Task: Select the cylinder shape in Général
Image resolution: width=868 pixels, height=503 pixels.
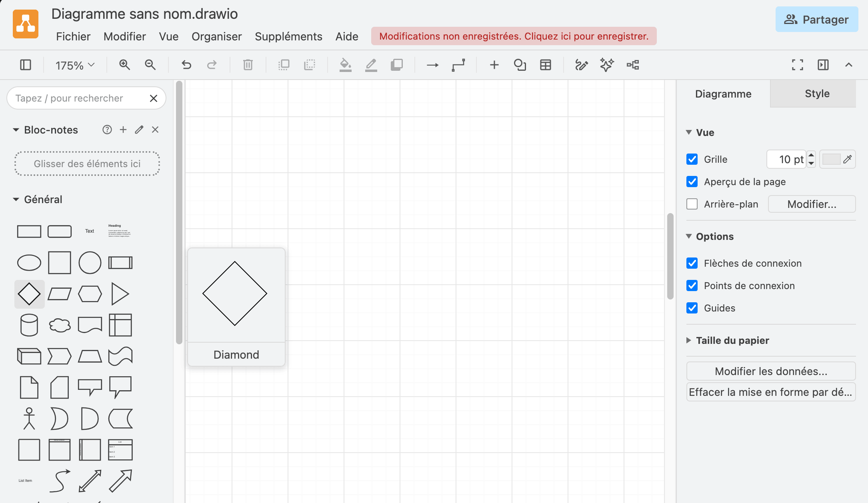Action: [29, 325]
